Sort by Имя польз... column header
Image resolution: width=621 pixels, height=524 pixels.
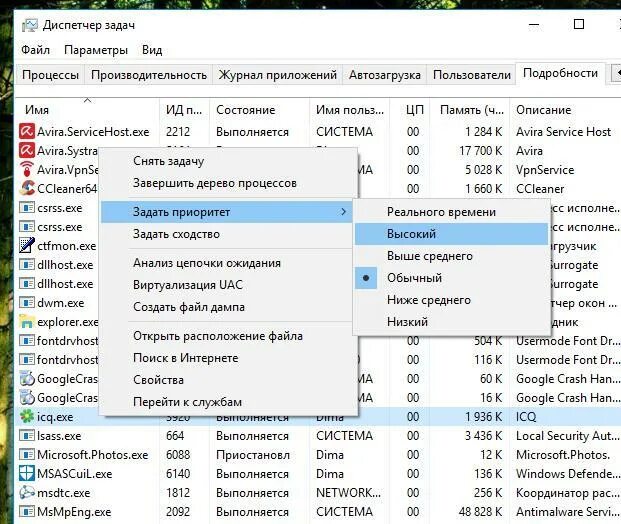coord(349,110)
